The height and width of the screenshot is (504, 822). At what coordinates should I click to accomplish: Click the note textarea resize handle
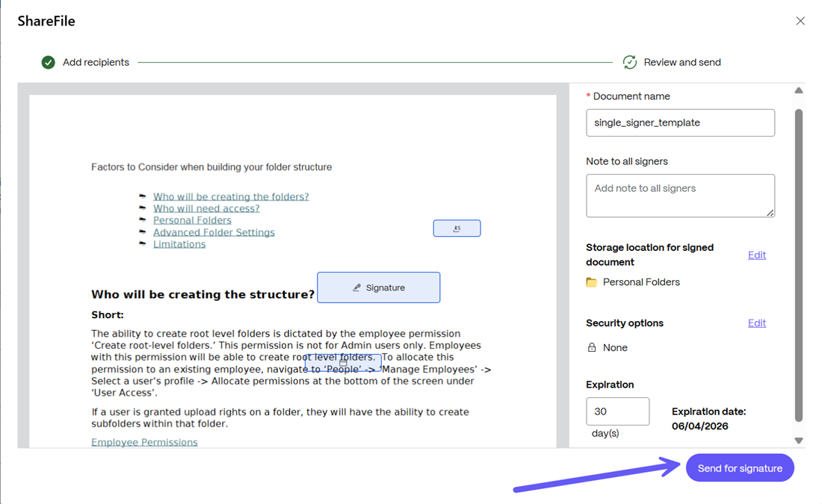[x=770, y=212]
